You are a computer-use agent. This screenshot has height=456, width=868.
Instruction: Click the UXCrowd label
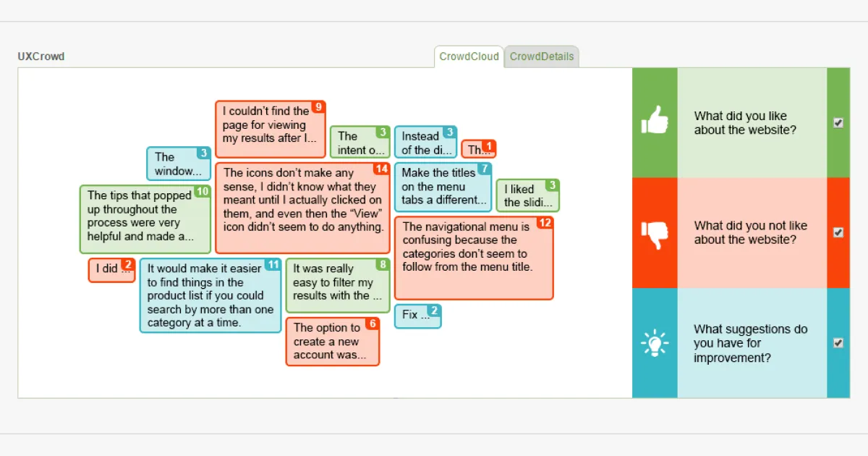pyautogui.click(x=41, y=56)
